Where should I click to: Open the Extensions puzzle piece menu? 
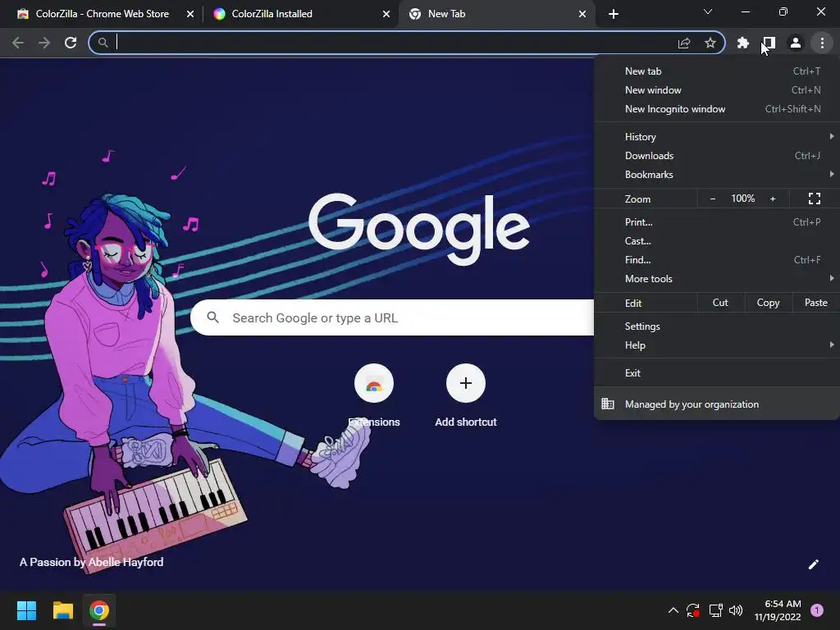[x=742, y=43]
